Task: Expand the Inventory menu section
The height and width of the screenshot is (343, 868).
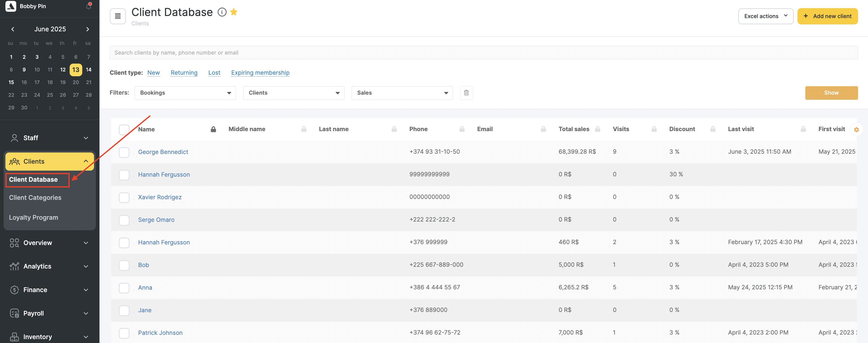Action: pyautogui.click(x=49, y=337)
